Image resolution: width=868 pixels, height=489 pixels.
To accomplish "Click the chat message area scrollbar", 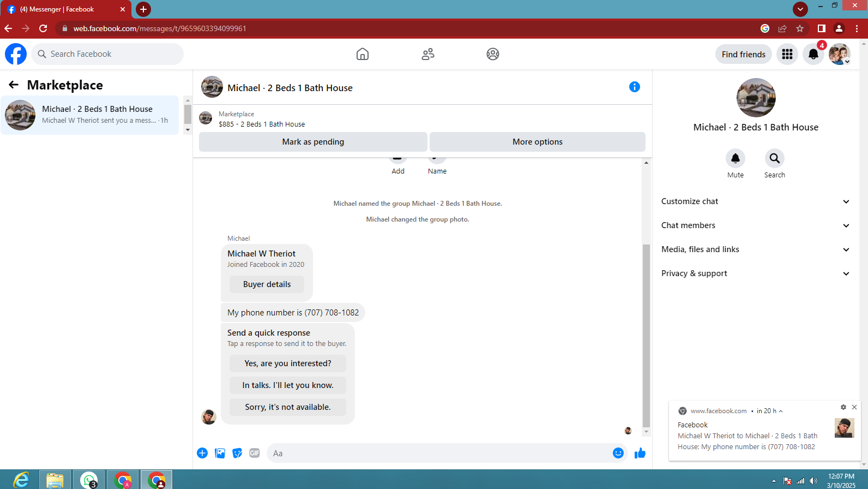I will pyautogui.click(x=647, y=335).
